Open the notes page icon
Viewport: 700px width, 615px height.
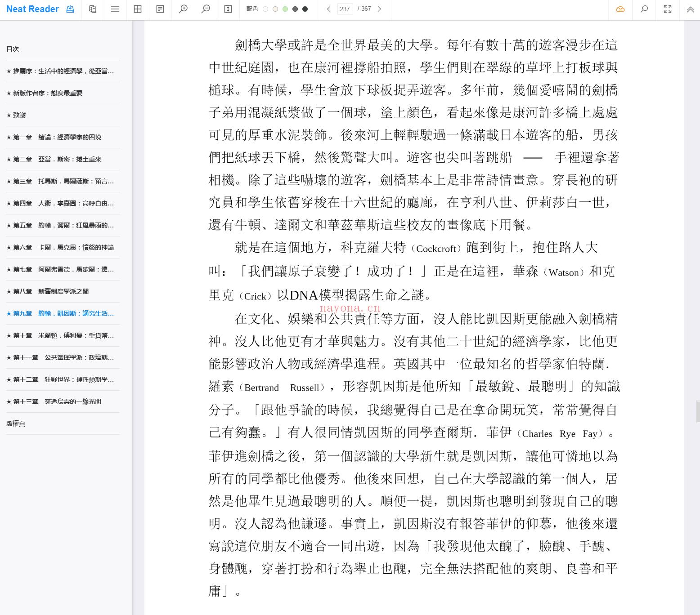tap(160, 9)
